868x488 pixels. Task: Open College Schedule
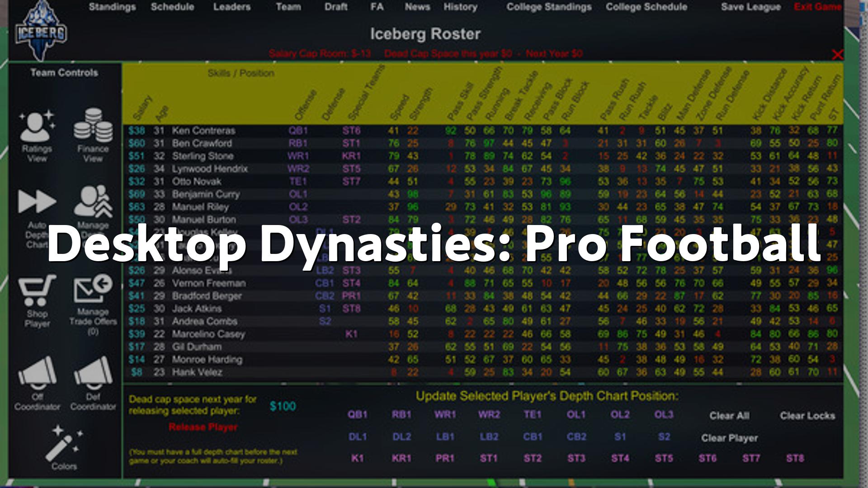[646, 7]
